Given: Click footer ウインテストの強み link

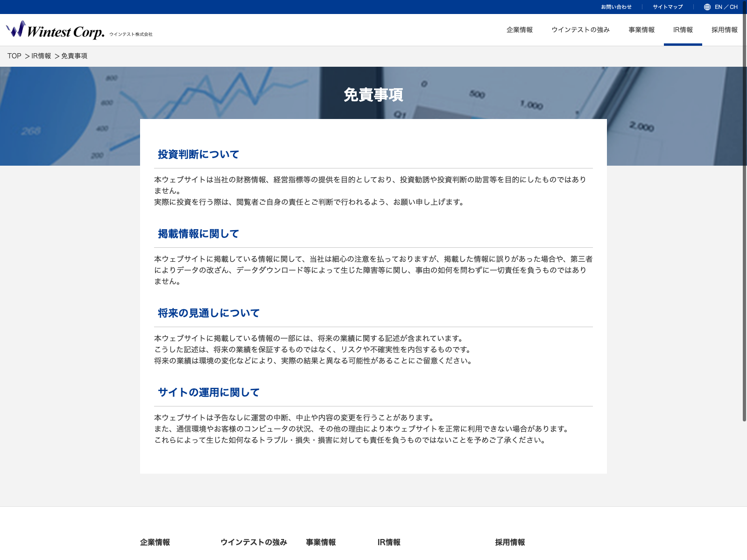Looking at the screenshot, I should [x=254, y=542].
